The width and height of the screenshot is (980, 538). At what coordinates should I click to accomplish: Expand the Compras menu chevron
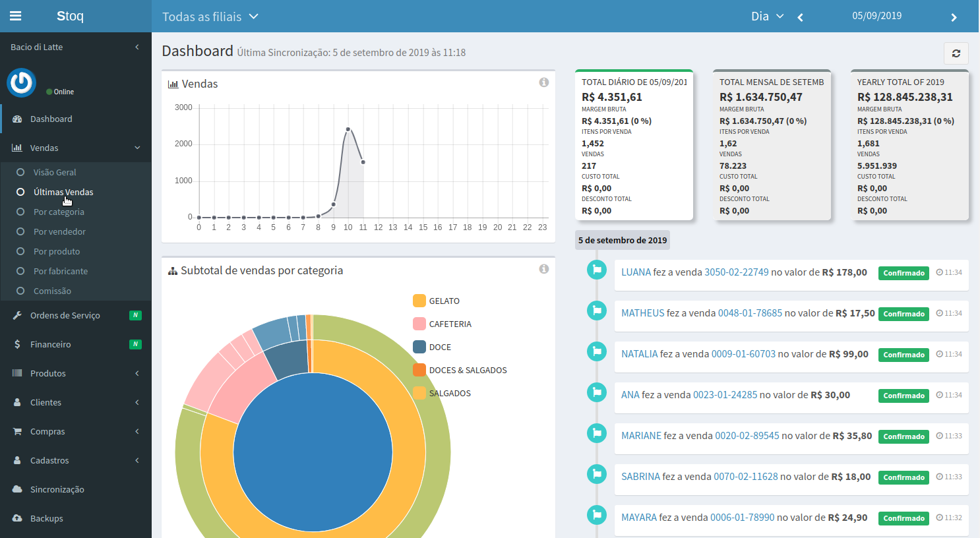pyautogui.click(x=137, y=432)
